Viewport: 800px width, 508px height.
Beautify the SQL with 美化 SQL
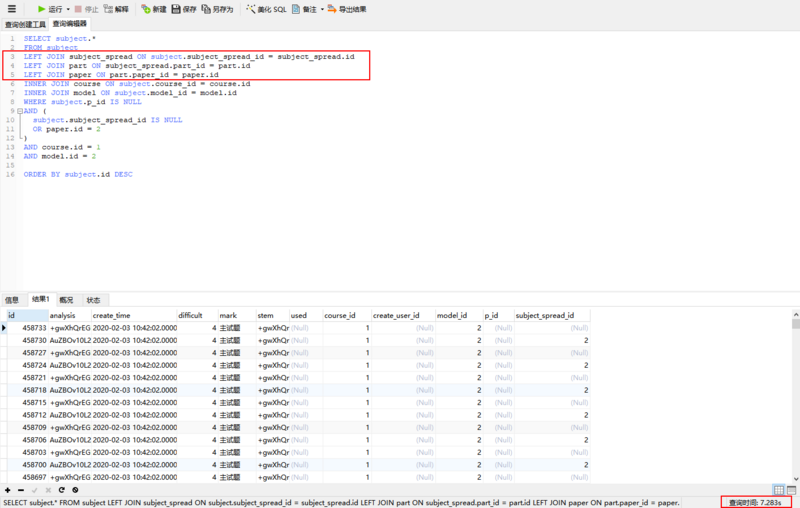pos(266,9)
